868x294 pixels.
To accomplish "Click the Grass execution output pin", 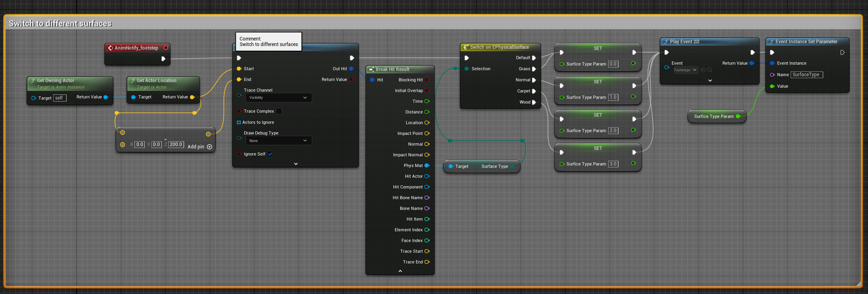I will coord(534,69).
